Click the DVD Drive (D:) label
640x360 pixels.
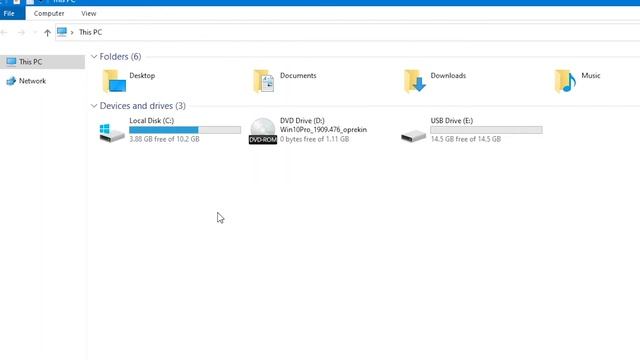coord(302,120)
